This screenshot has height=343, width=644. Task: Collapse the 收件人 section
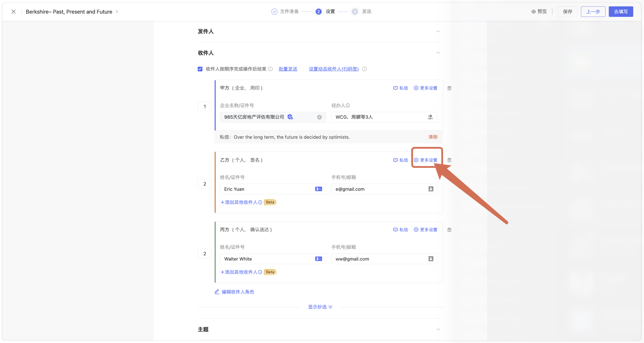438,53
